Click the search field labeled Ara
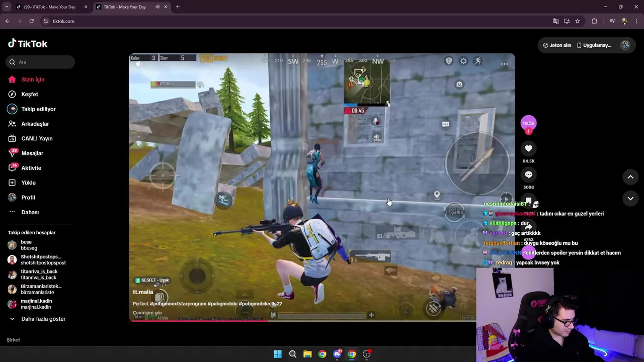Screen dimensions: 644x362 coord(40,62)
